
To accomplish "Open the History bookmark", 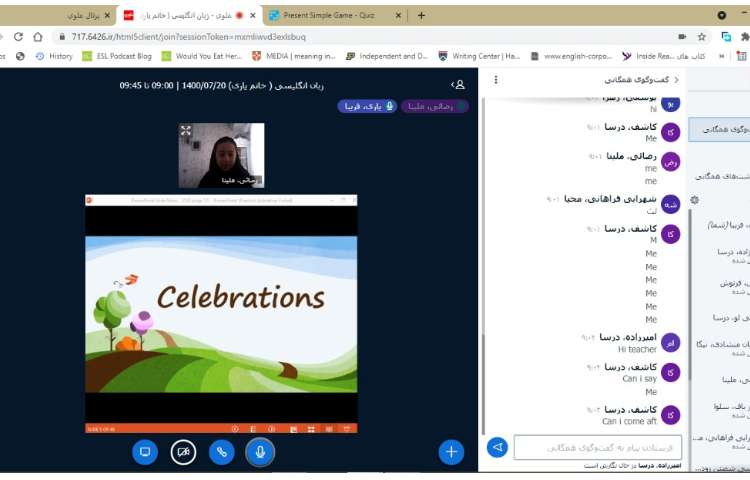I will click(54, 56).
